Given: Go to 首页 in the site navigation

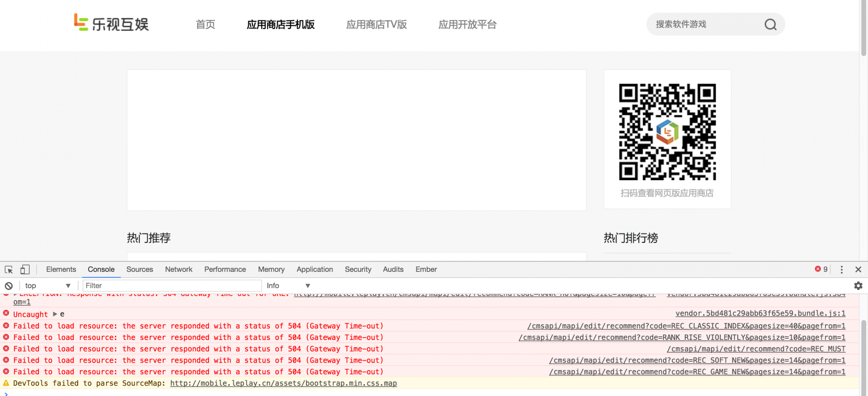Looking at the screenshot, I should point(205,24).
